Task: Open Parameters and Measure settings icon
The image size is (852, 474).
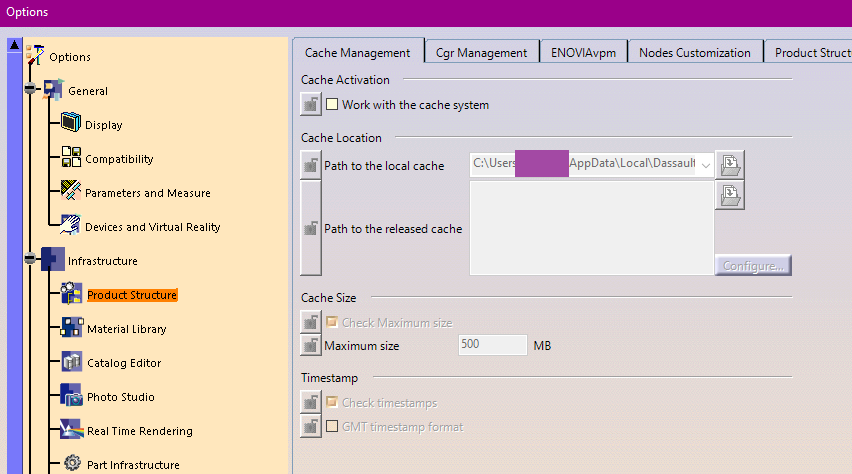Action: coord(71,192)
